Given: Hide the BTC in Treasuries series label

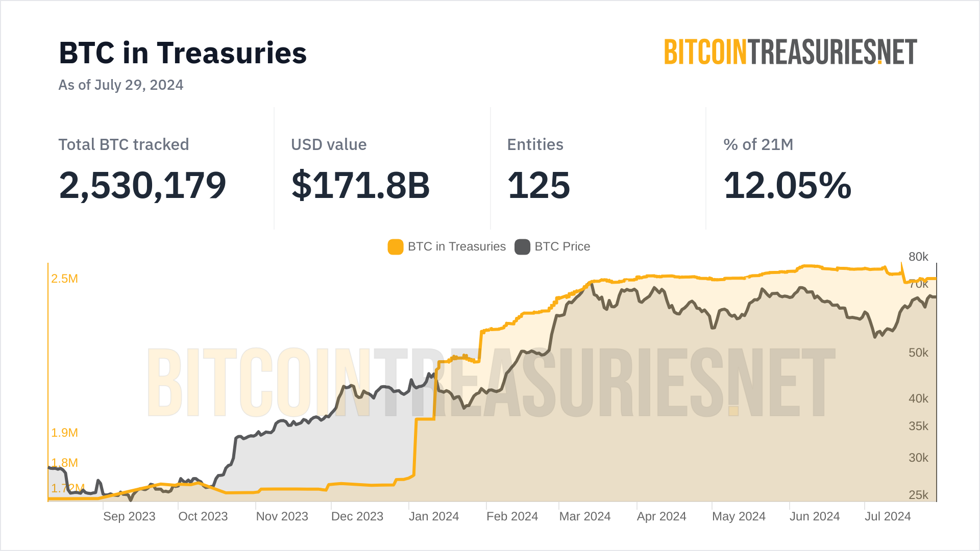Looking at the screenshot, I should [456, 247].
